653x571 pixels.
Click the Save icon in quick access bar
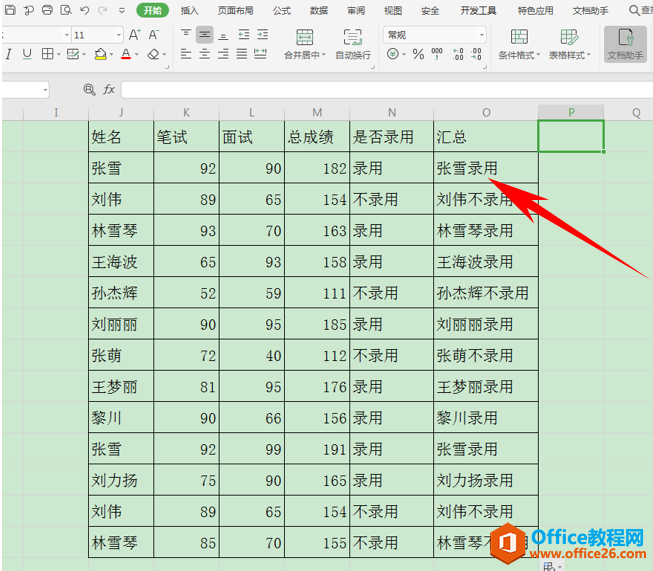tap(10, 10)
